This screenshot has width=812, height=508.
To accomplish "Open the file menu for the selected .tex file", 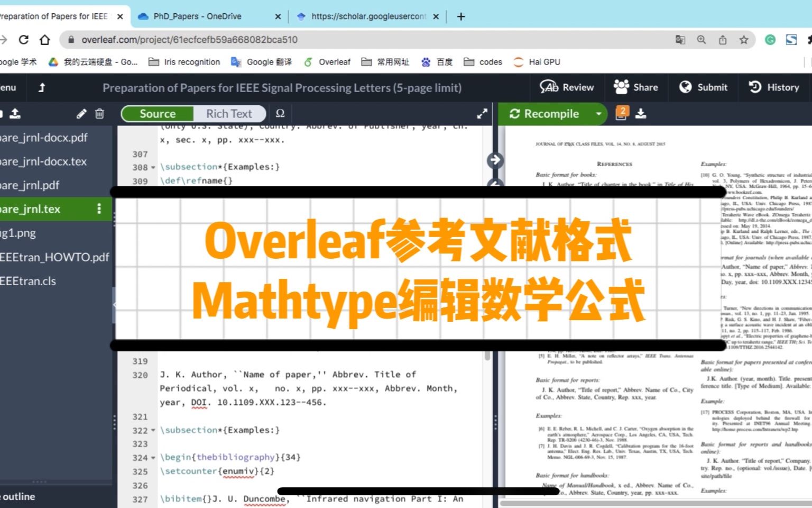I will coord(99,209).
